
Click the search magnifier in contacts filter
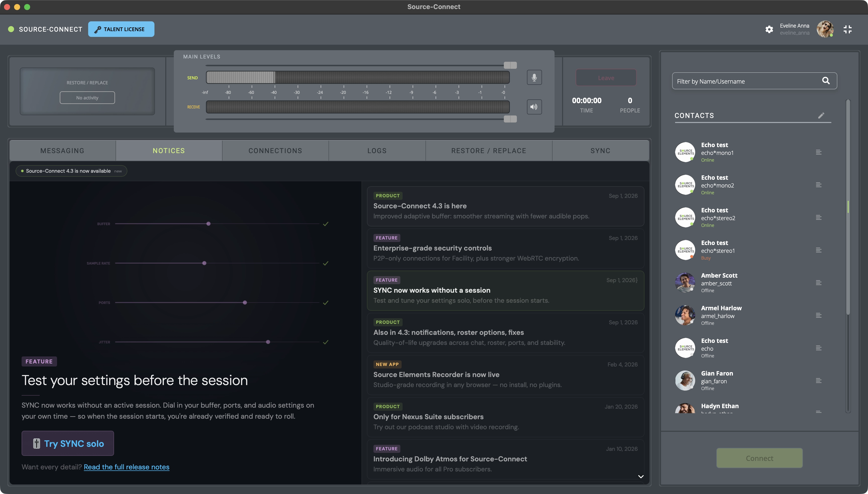[826, 81]
